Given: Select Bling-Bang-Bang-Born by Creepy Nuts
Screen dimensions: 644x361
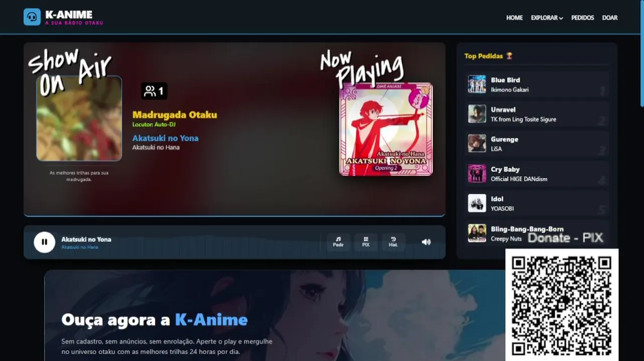Looking at the screenshot, I should (537, 233).
